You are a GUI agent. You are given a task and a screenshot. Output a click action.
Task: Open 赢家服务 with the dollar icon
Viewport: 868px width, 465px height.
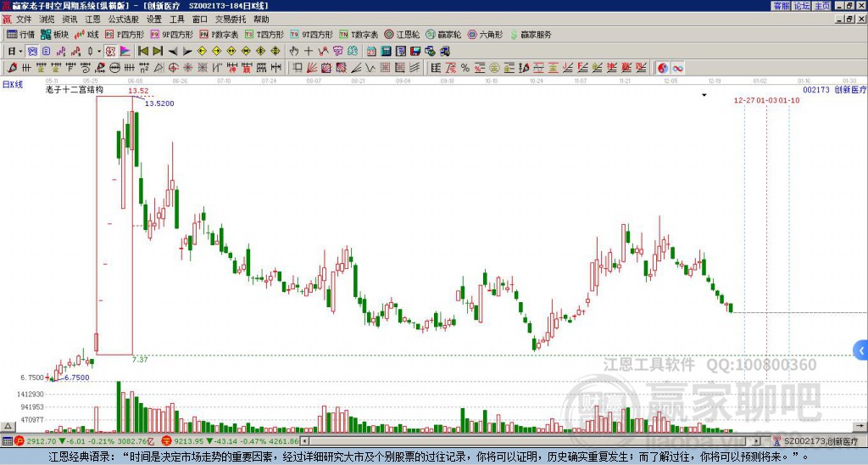click(531, 34)
